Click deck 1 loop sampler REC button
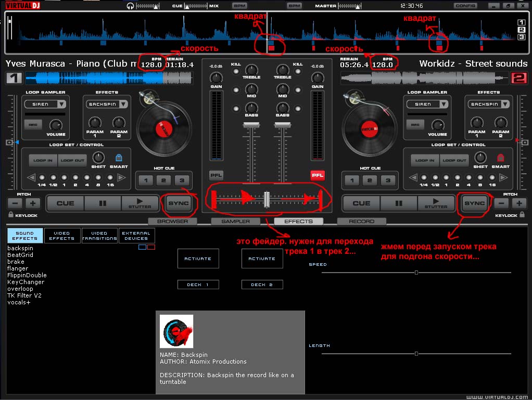 coord(33,125)
